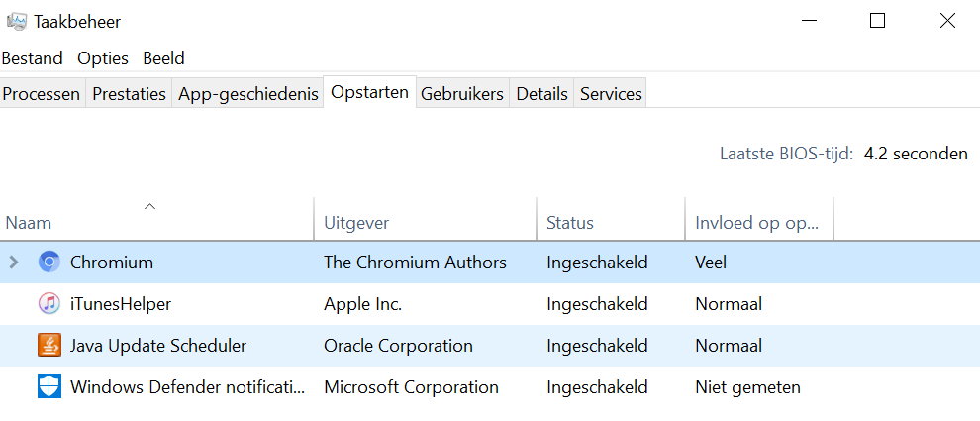The height and width of the screenshot is (421, 980).
Task: Switch to the Processen tab
Action: (x=42, y=94)
